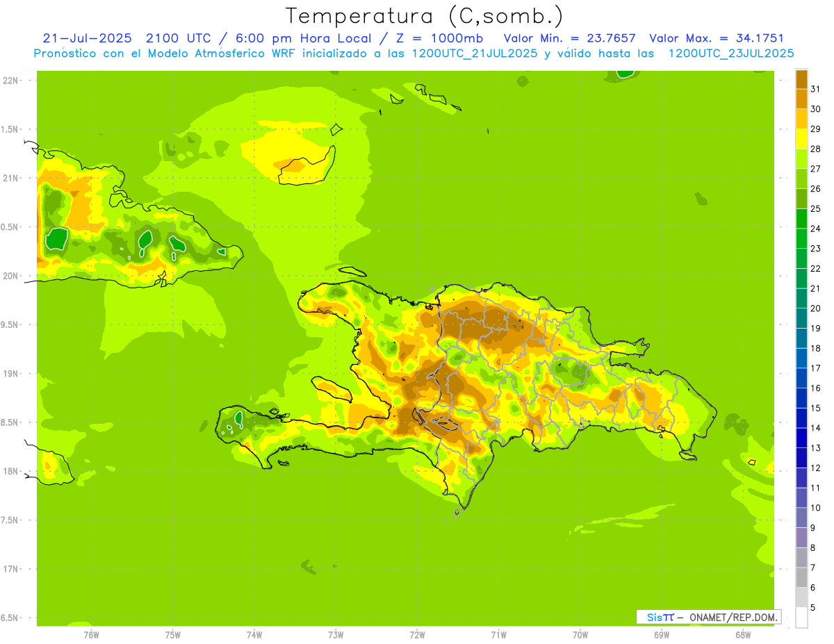Click the legend band between 26 and 27

[801, 178]
